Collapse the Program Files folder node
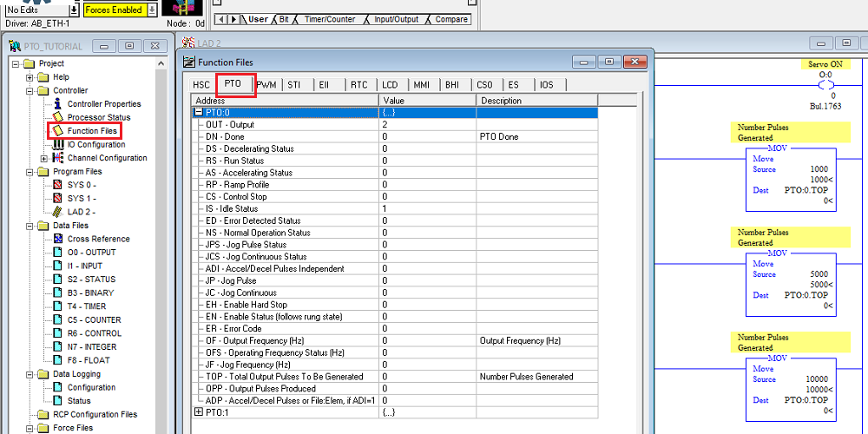 coord(30,172)
